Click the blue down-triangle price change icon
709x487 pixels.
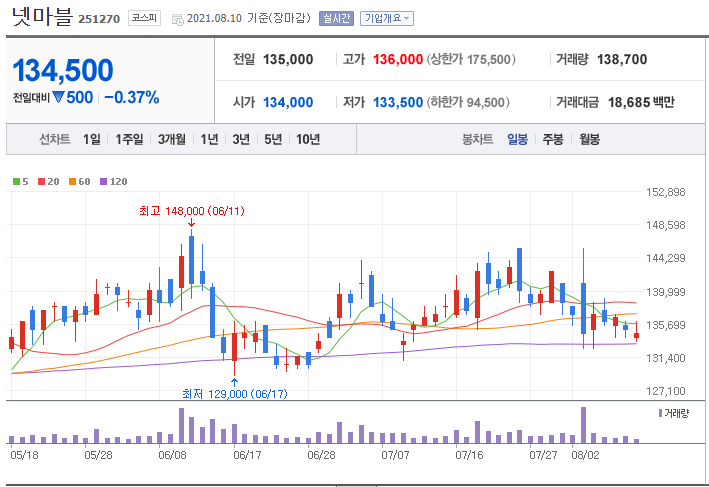(x=58, y=97)
